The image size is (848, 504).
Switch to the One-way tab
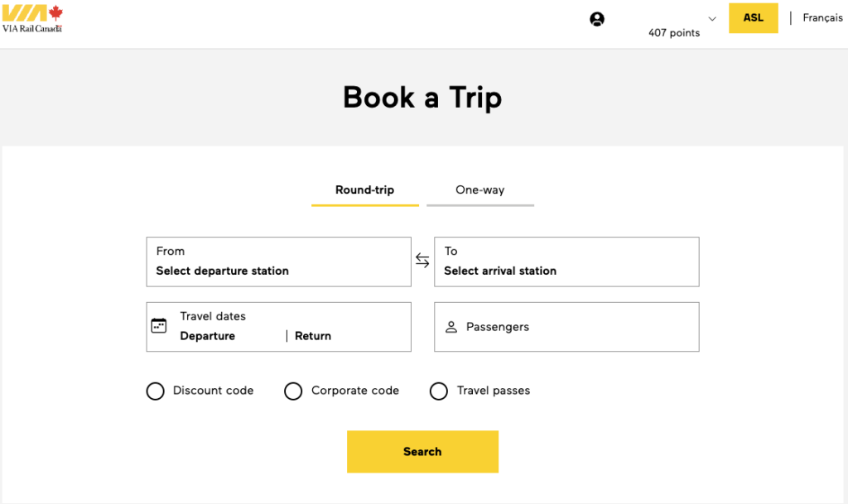tap(480, 190)
